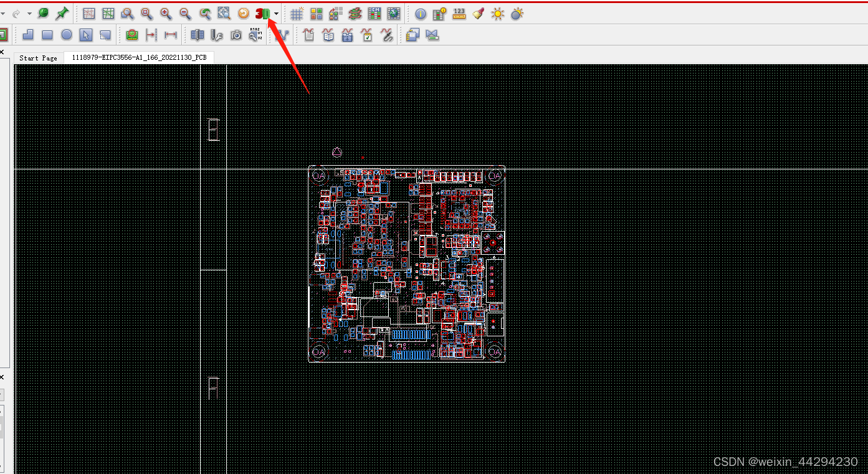Click the blue chip waveform icon
The image size is (868, 474).
(348, 35)
